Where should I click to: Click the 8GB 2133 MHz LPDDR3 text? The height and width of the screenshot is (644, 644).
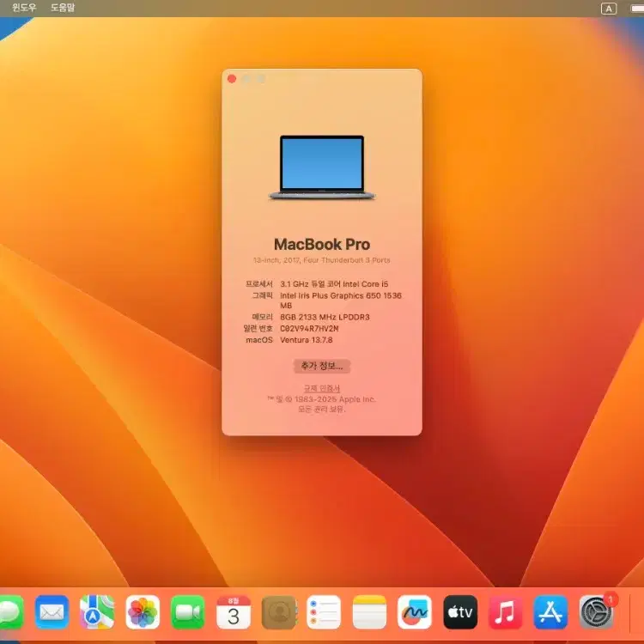tap(325, 317)
